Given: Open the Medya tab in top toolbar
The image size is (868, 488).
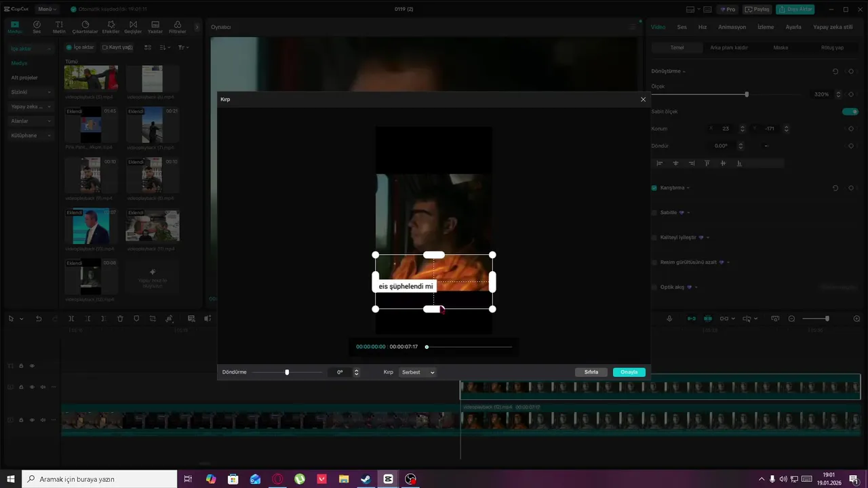Looking at the screenshot, I should [14, 27].
